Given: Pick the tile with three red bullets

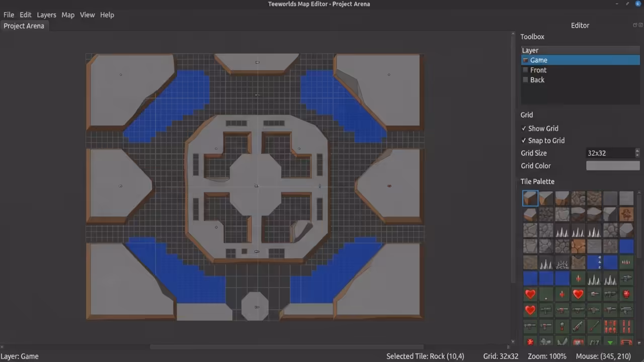Looking at the screenshot, I should point(626,262).
